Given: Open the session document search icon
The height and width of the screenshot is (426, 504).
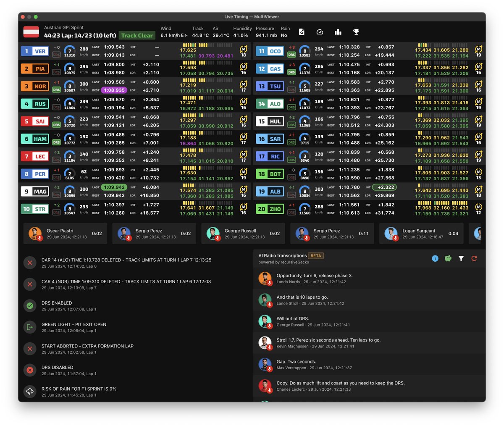Looking at the screenshot, I should [302, 32].
